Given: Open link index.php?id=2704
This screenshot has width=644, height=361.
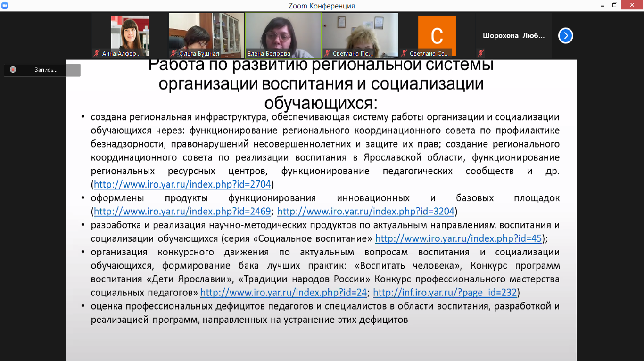Looking at the screenshot, I should 182,184.
